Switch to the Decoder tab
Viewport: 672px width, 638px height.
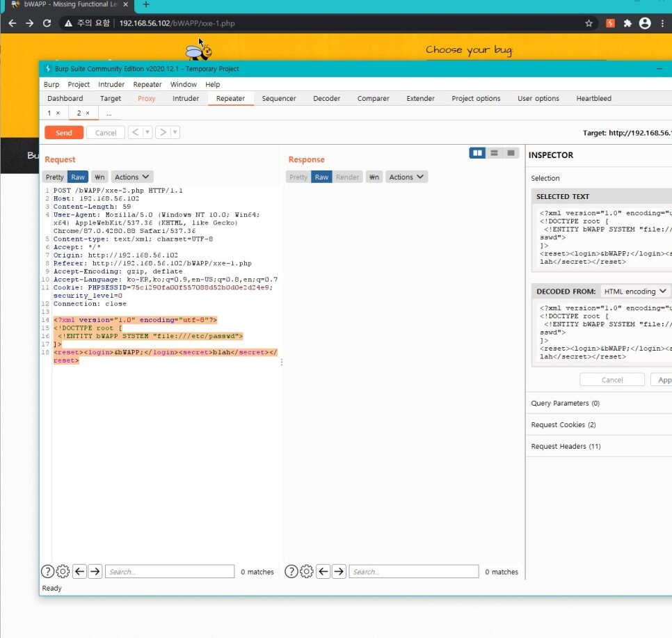(326, 98)
